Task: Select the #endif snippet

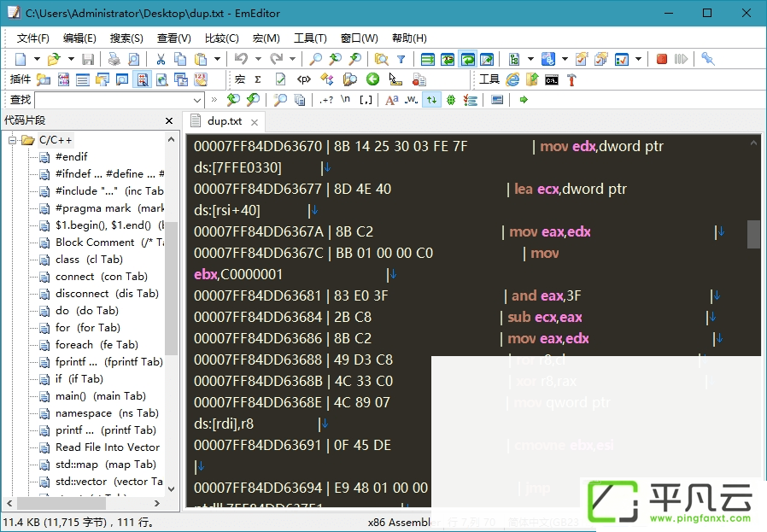Action: 72,157
